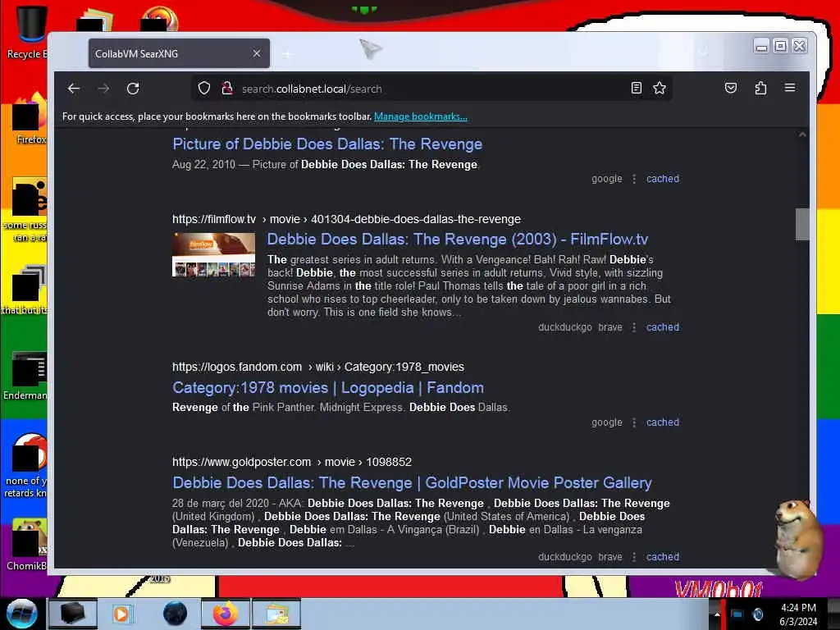Reload the page with the refresh icon
Viewport: 840px width, 630px height.
[x=133, y=89]
